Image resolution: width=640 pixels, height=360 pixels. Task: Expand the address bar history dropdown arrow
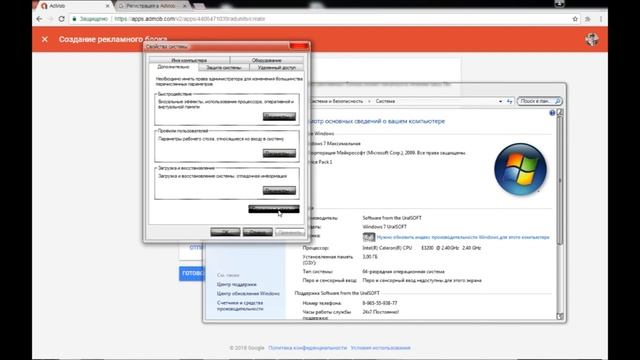(x=500, y=101)
